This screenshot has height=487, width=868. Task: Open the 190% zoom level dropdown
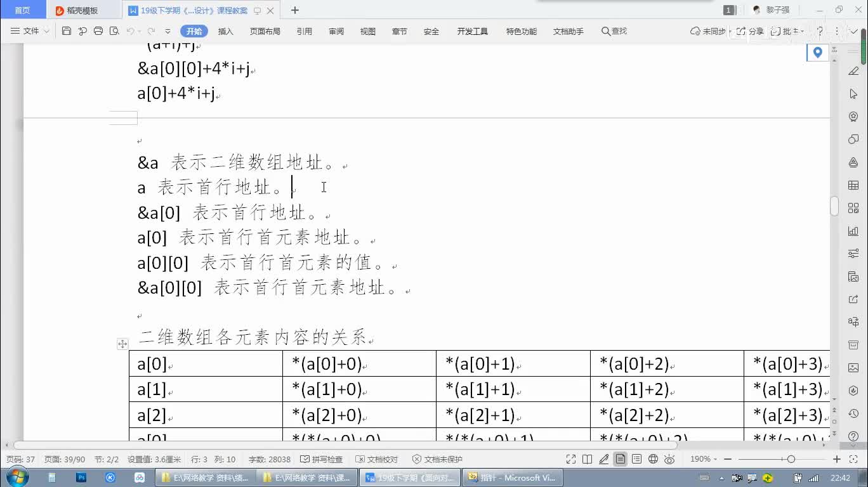704,459
